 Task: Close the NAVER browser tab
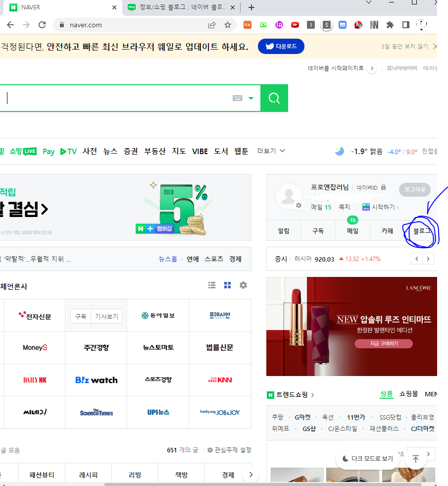(x=114, y=7)
